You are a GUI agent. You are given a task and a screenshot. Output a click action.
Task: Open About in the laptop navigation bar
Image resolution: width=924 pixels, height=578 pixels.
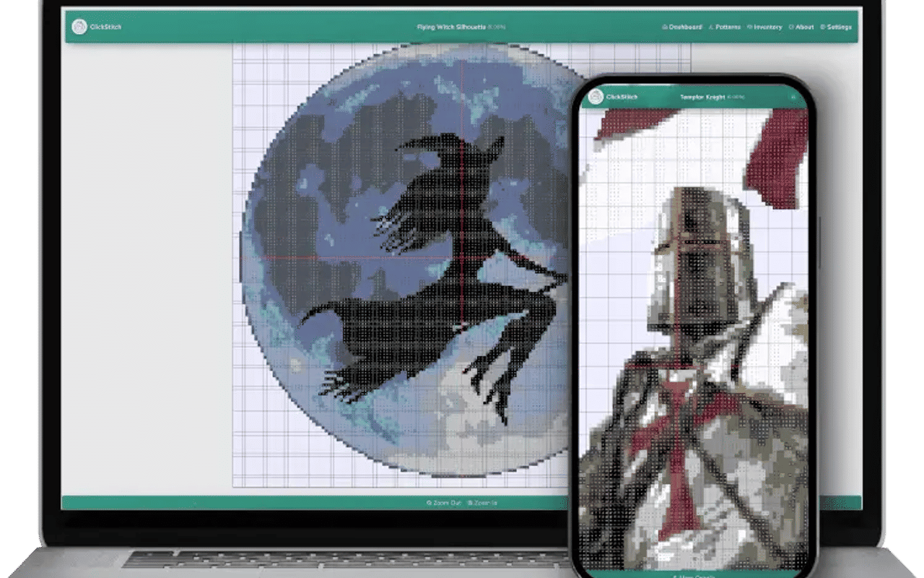pos(801,27)
